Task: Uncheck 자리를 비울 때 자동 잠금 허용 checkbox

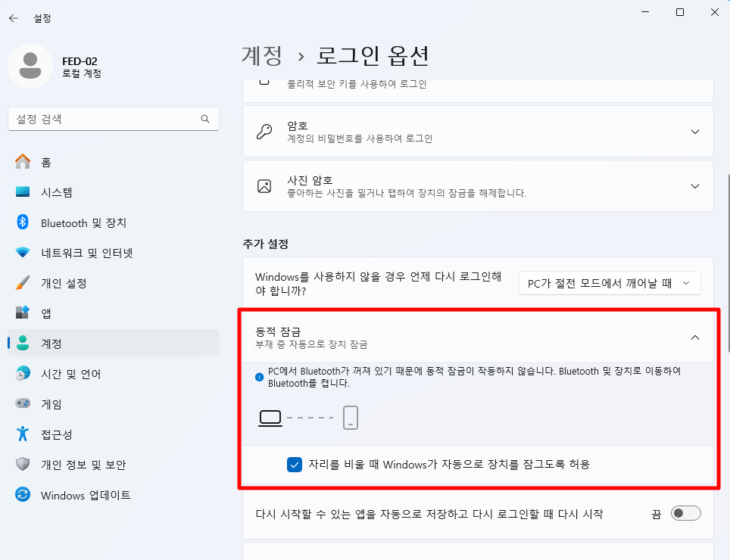Action: pos(295,464)
